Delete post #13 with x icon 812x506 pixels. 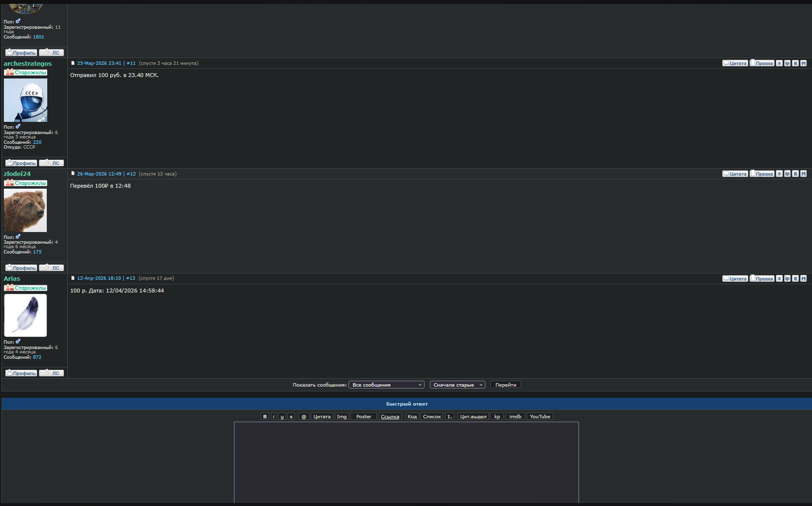click(779, 279)
